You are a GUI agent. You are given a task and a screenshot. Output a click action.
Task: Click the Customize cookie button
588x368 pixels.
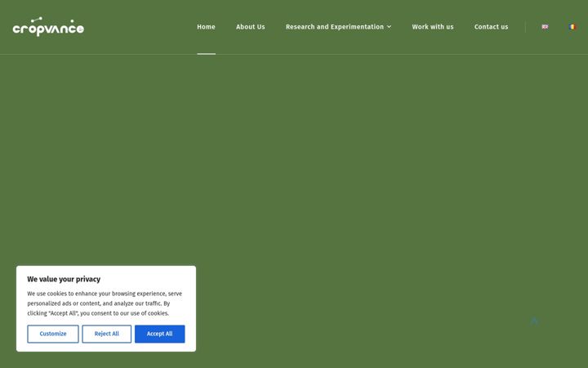coord(53,334)
